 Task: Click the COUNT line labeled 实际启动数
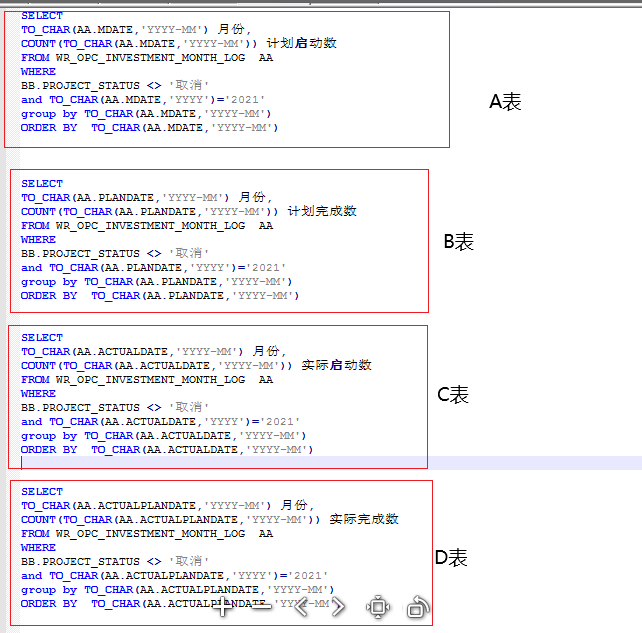point(197,365)
